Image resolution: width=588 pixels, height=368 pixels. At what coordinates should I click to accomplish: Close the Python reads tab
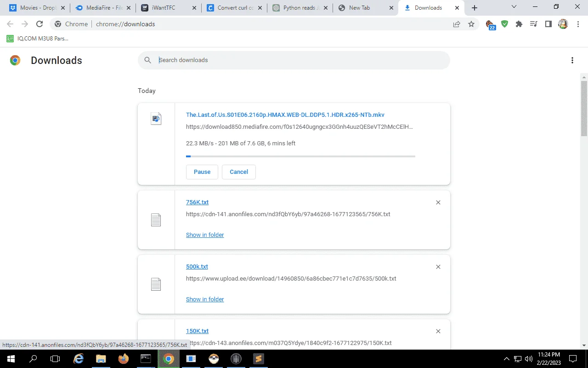326,8
